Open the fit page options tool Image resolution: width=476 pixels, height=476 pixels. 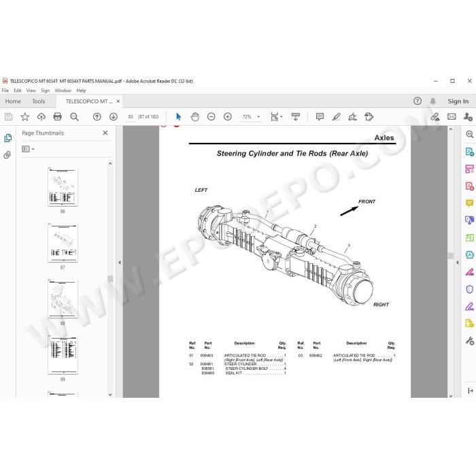276,116
